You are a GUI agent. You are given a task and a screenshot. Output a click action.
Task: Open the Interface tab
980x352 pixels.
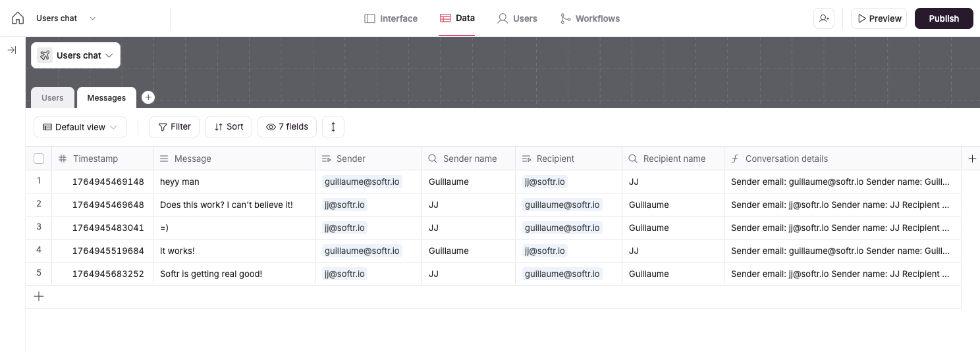pyautogui.click(x=391, y=18)
